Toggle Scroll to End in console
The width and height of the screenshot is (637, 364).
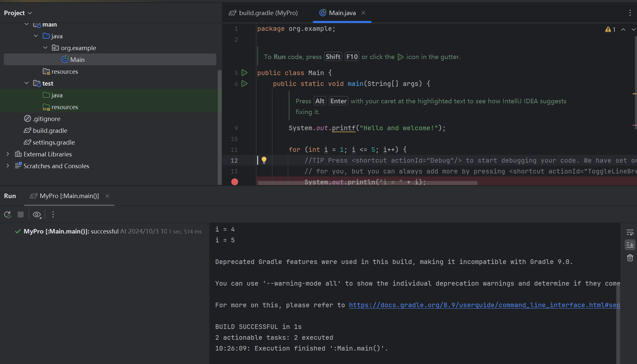tap(630, 245)
